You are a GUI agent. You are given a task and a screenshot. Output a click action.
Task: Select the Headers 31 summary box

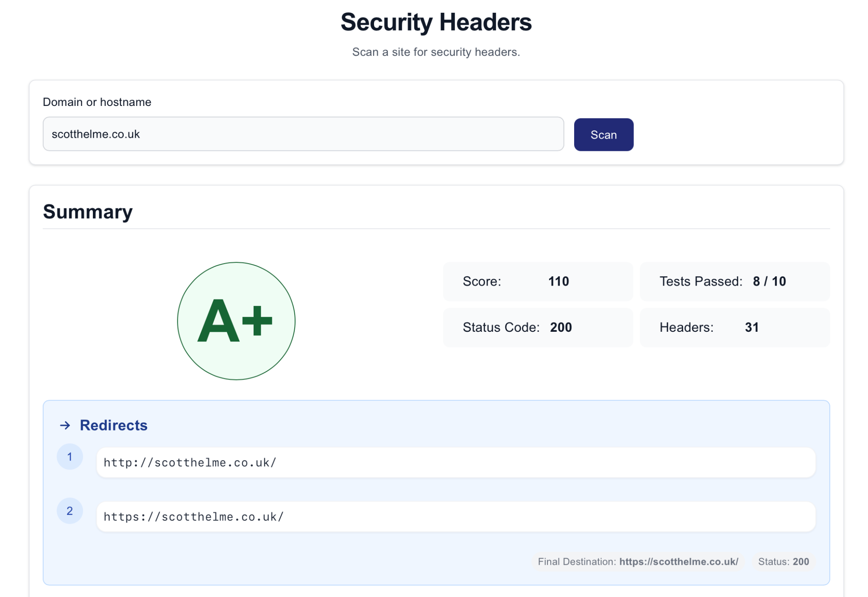pyautogui.click(x=734, y=327)
